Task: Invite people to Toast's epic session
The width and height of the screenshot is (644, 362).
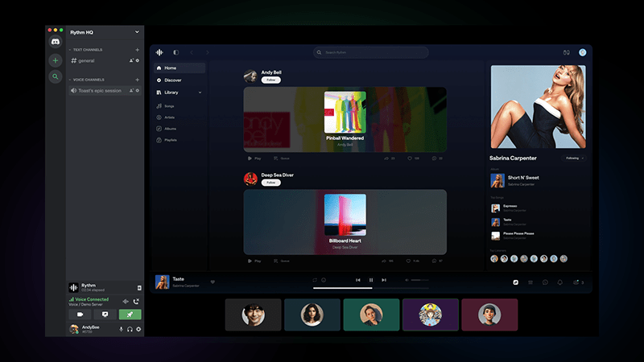Action: (131, 91)
